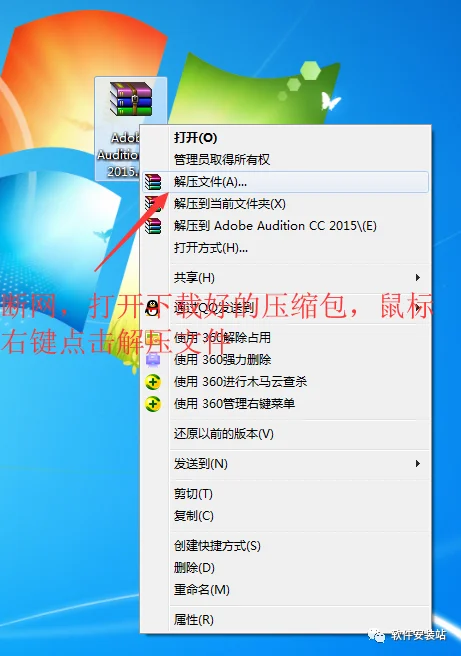This screenshot has width=461, height=656.
Task: Click 360 icon beside 使用 360管理右键菜单
Action: point(153,404)
